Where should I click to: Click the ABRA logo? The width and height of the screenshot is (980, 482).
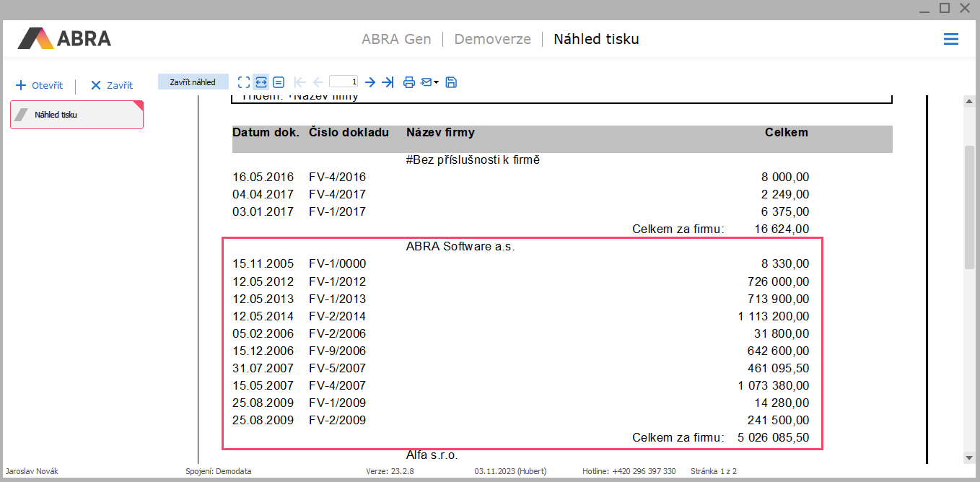pos(64,38)
